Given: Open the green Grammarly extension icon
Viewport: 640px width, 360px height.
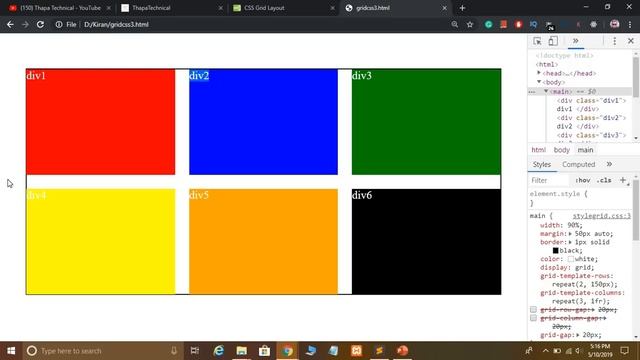Looking at the screenshot, I should [x=489, y=24].
